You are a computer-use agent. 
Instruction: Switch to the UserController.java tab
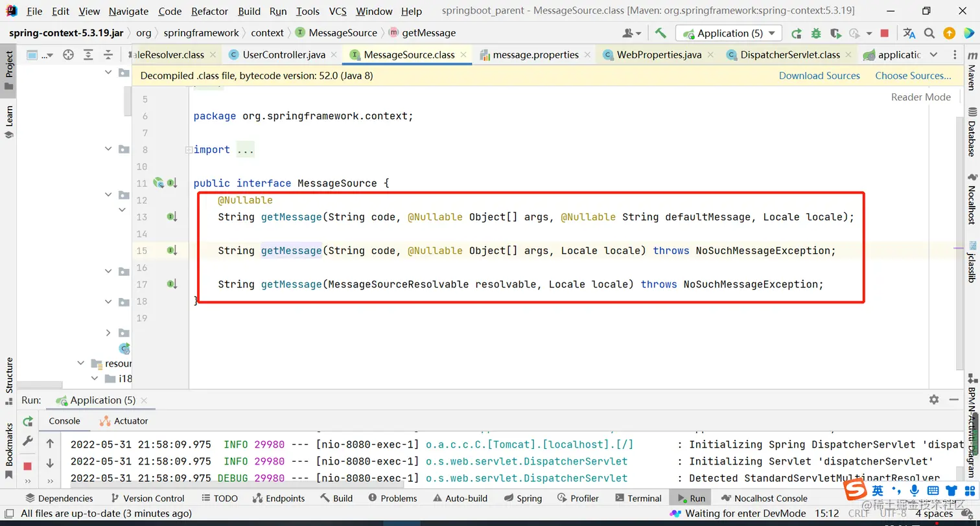(284, 55)
